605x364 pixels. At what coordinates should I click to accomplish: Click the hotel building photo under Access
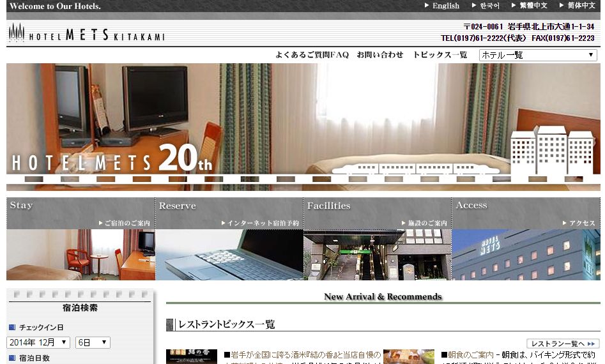pyautogui.click(x=526, y=255)
